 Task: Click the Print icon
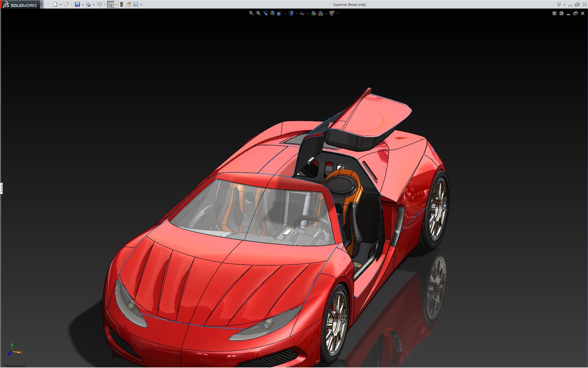88,4
